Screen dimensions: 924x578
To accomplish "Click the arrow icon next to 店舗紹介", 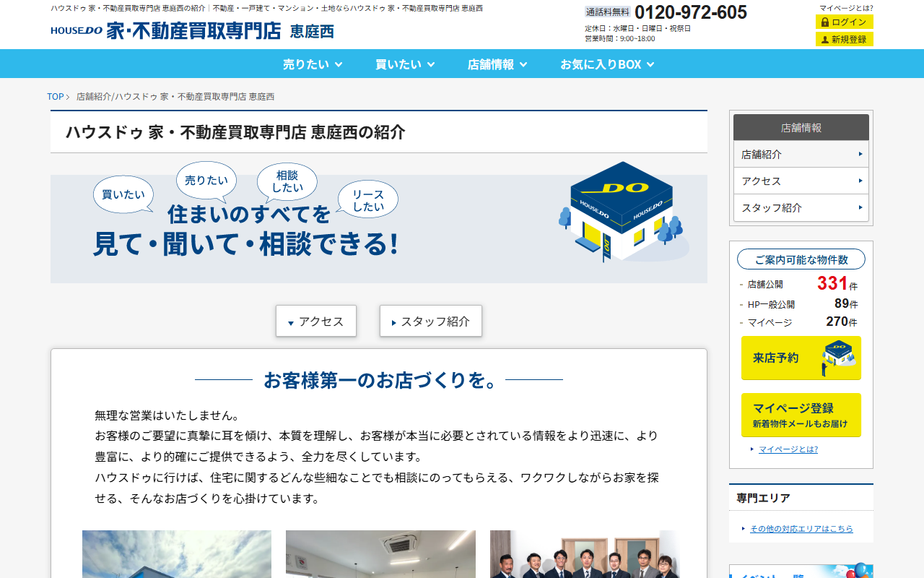I will [860, 154].
